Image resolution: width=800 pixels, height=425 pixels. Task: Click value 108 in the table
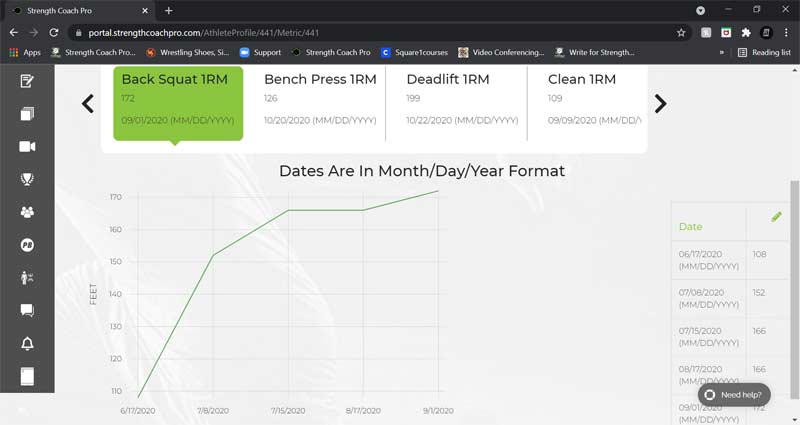759,254
